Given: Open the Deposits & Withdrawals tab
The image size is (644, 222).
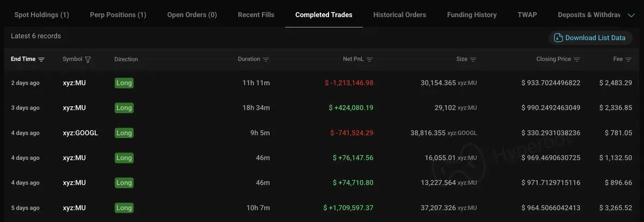Looking at the screenshot, I should (589, 14).
